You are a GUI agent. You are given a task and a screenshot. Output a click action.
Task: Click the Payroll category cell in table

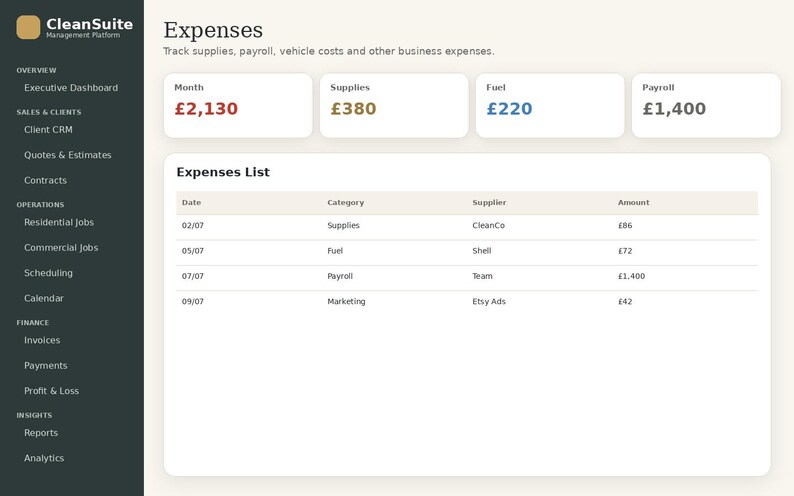[340, 276]
